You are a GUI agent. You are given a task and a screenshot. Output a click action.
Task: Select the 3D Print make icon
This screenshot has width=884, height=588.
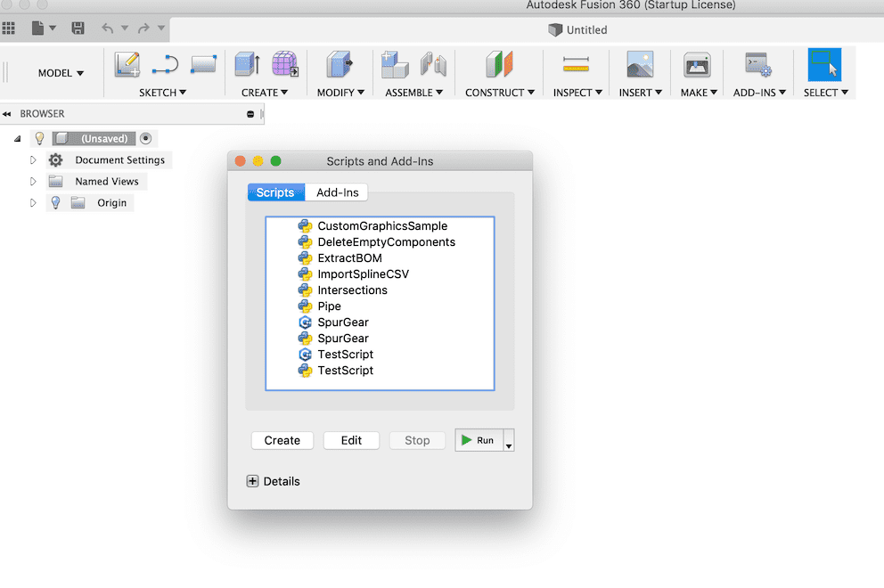pyautogui.click(x=698, y=64)
